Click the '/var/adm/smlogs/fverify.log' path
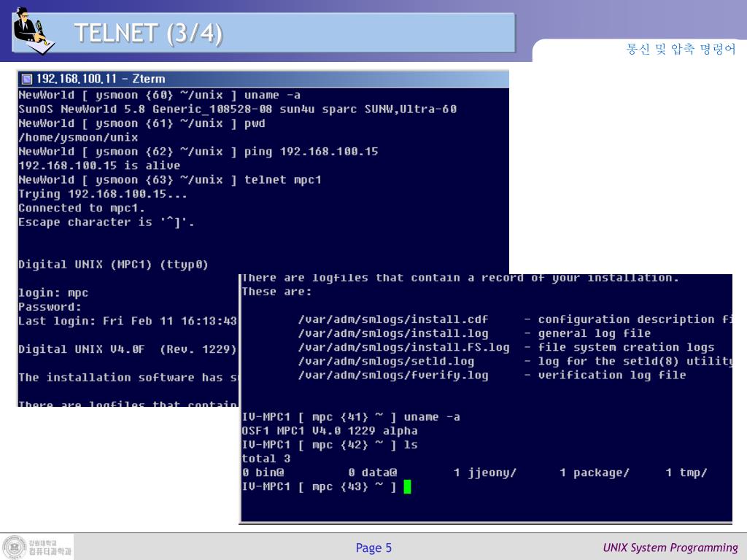Screen dimensions: 747x560 [393, 376]
